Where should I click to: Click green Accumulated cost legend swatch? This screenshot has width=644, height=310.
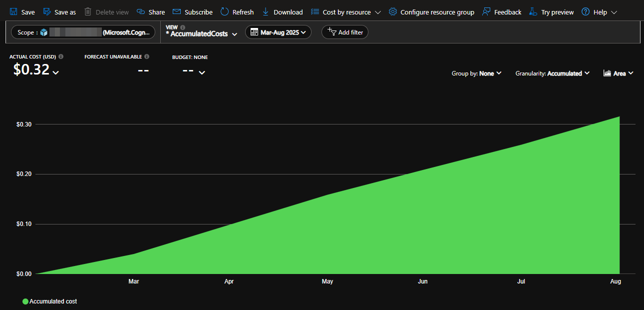[x=25, y=301]
